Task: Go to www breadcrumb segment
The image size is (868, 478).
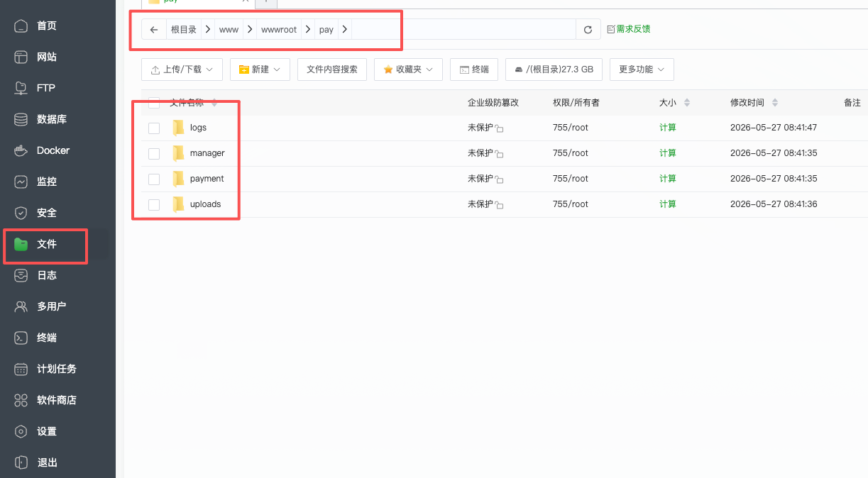Action: [229, 30]
